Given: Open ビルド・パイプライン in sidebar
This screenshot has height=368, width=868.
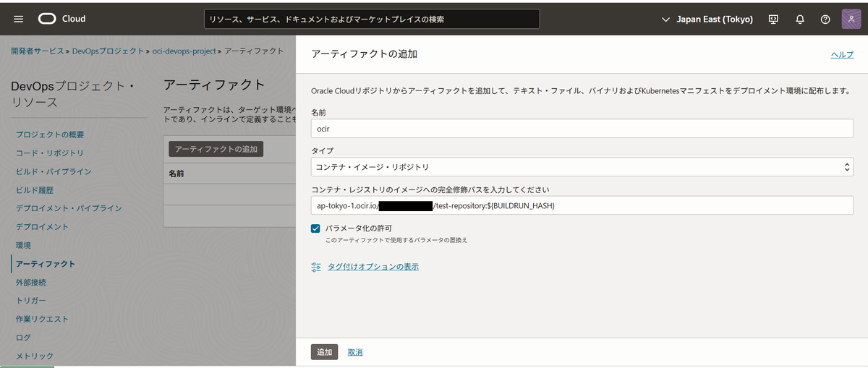Looking at the screenshot, I should coord(54,172).
